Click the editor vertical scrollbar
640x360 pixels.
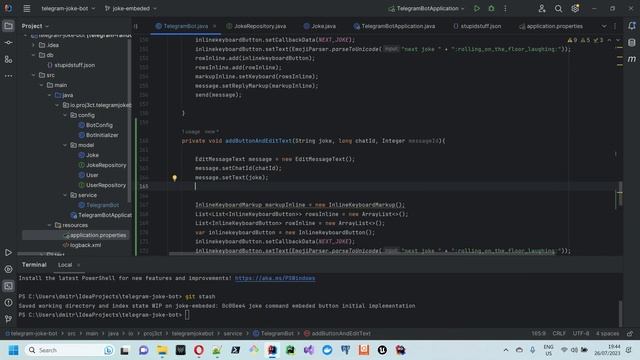pos(620,193)
